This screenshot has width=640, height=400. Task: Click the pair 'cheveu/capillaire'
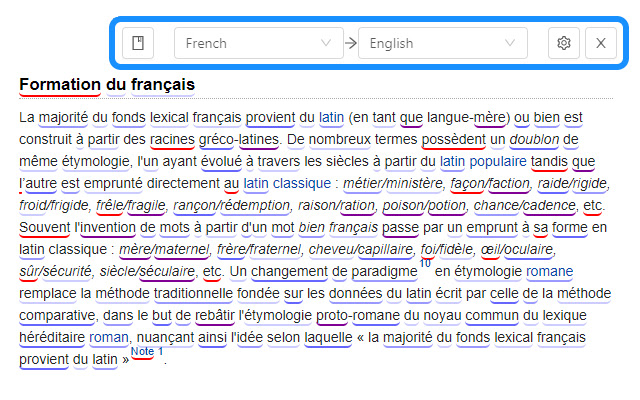[361, 250]
